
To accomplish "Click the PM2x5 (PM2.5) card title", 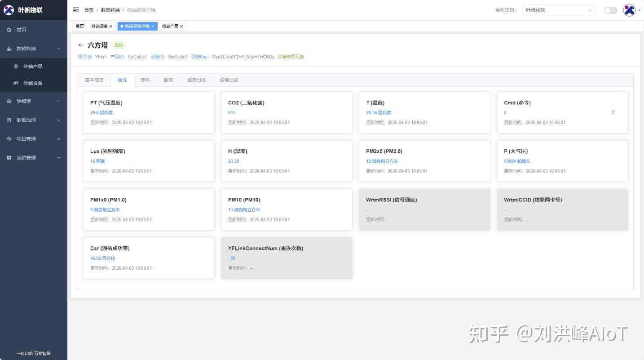I will tap(384, 151).
